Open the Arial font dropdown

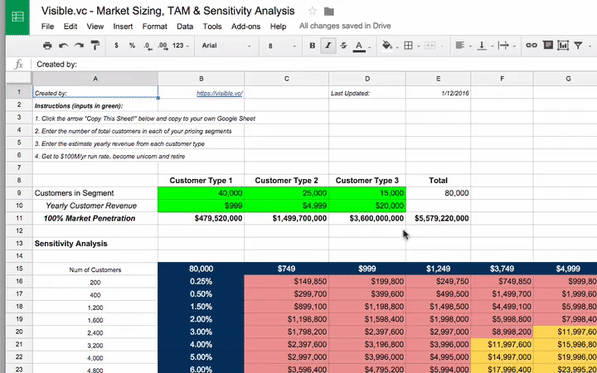coord(226,46)
